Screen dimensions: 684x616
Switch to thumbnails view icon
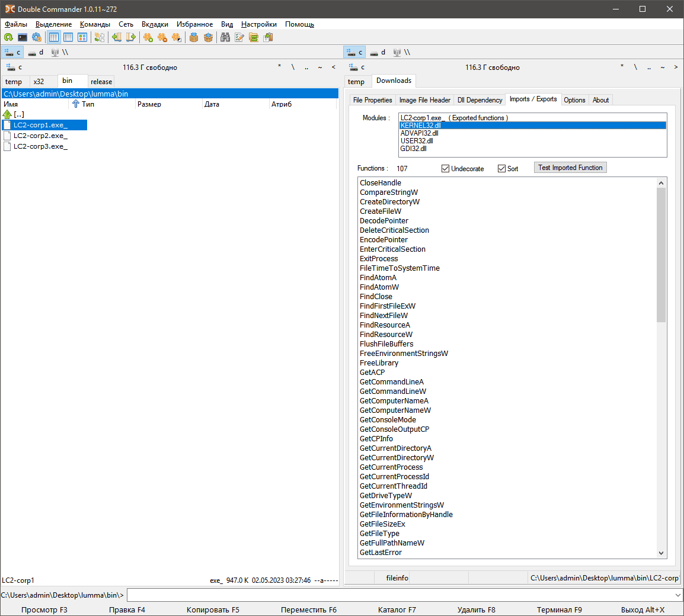(x=82, y=37)
